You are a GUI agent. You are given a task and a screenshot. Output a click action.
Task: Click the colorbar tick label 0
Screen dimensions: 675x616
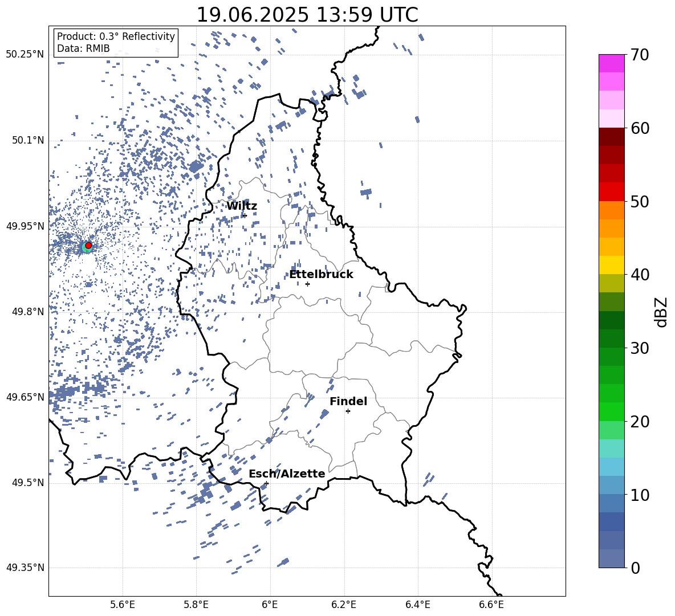635,568
